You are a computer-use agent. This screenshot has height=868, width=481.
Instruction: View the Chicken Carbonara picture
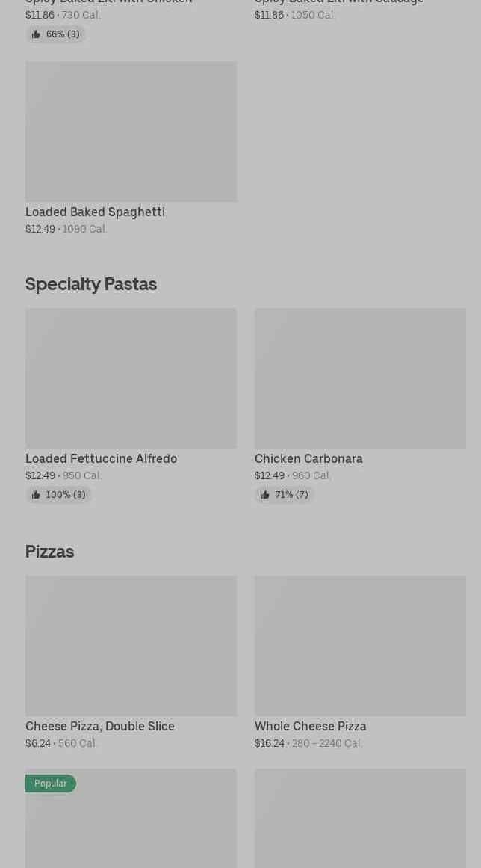[x=360, y=378]
